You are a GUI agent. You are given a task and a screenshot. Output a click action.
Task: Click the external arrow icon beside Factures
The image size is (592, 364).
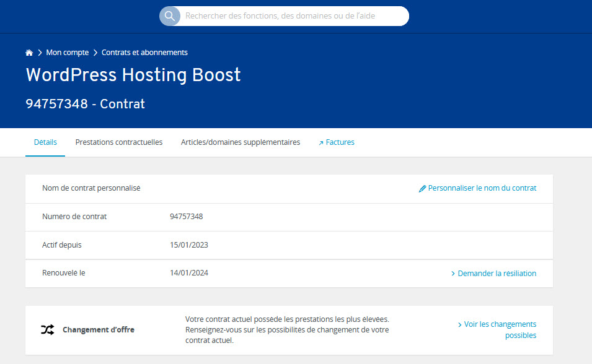click(x=321, y=143)
